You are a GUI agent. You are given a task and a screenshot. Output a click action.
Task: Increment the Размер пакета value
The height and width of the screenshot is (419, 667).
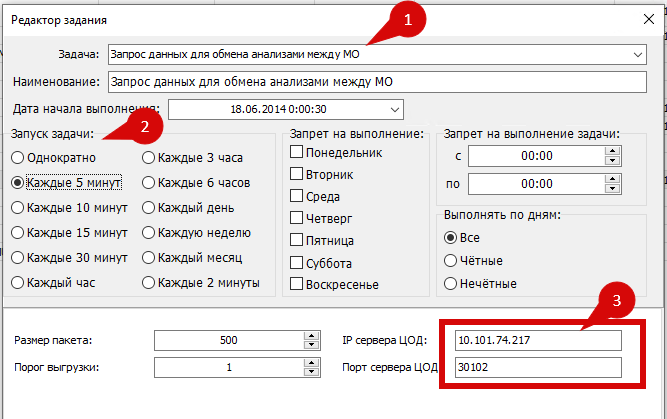[309, 335]
